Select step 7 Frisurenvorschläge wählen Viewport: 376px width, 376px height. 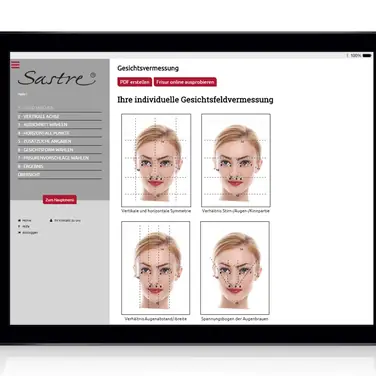point(60,158)
